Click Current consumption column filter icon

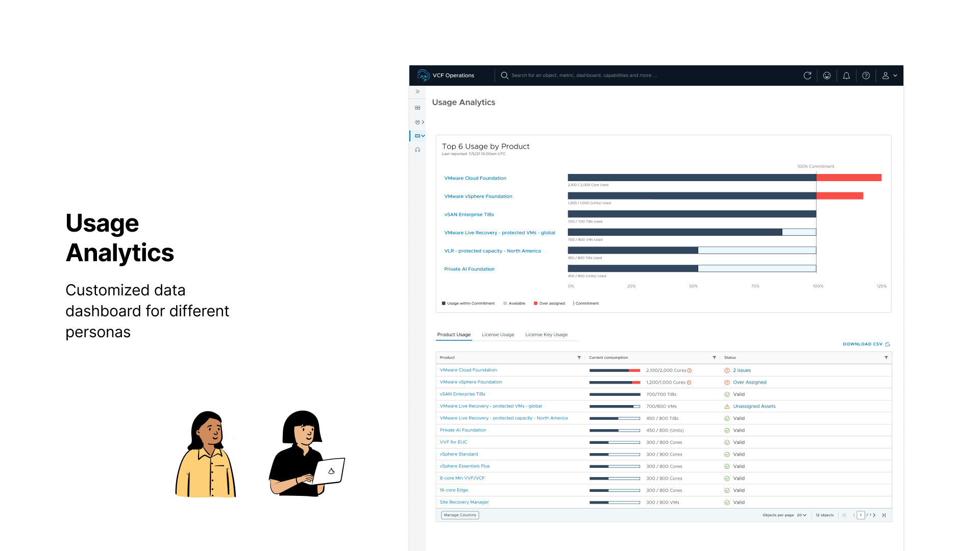714,358
